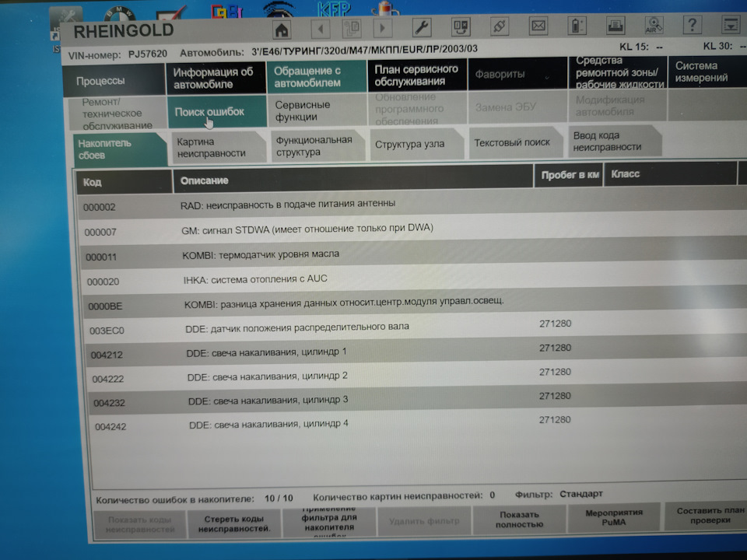
Task: Open the Фавориты tab
Action: pos(517,73)
